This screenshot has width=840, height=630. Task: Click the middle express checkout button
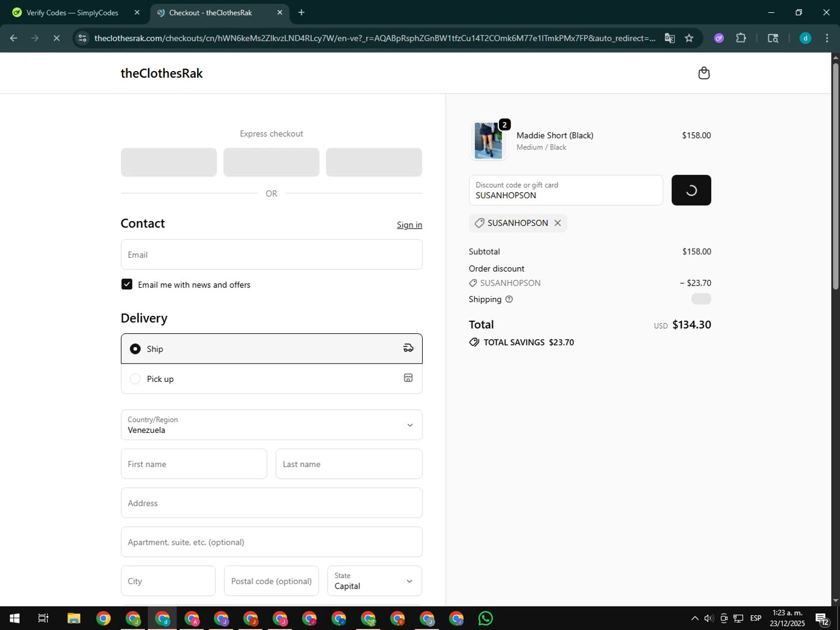pos(272,162)
